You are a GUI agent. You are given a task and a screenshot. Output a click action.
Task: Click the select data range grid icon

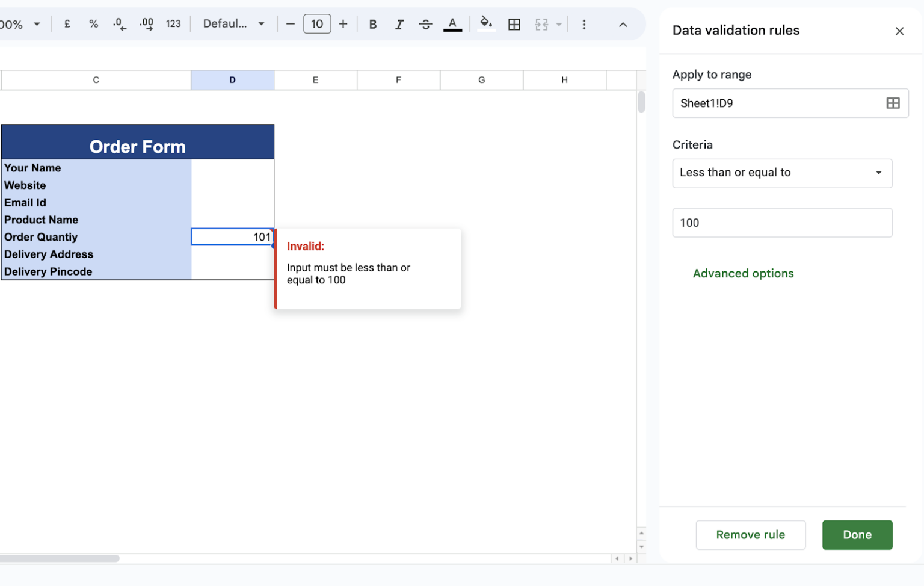[x=893, y=103]
